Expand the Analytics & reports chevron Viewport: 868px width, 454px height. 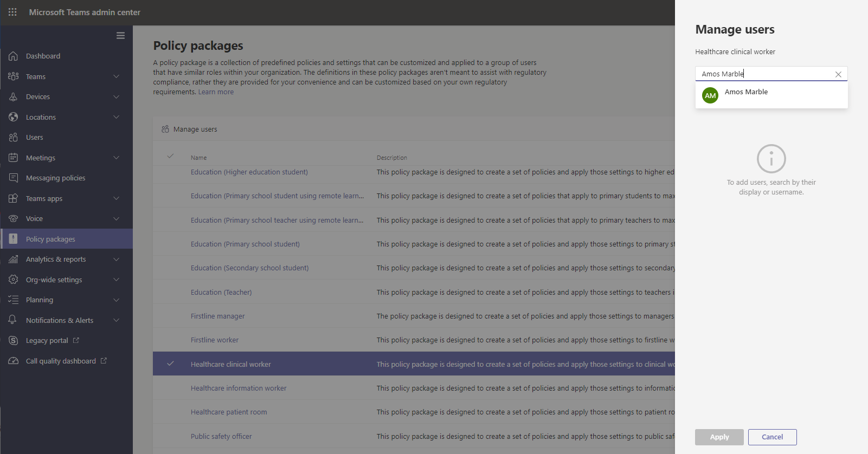[116, 260]
